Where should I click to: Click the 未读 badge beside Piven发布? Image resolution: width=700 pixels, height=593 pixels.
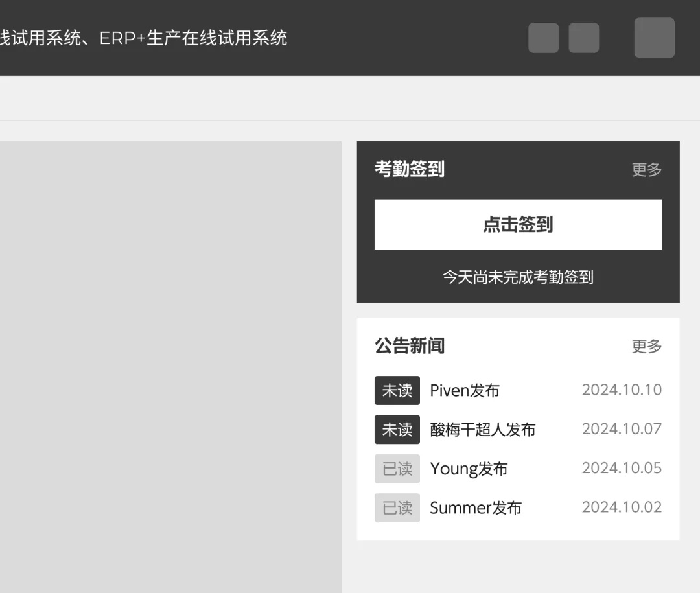coord(397,390)
